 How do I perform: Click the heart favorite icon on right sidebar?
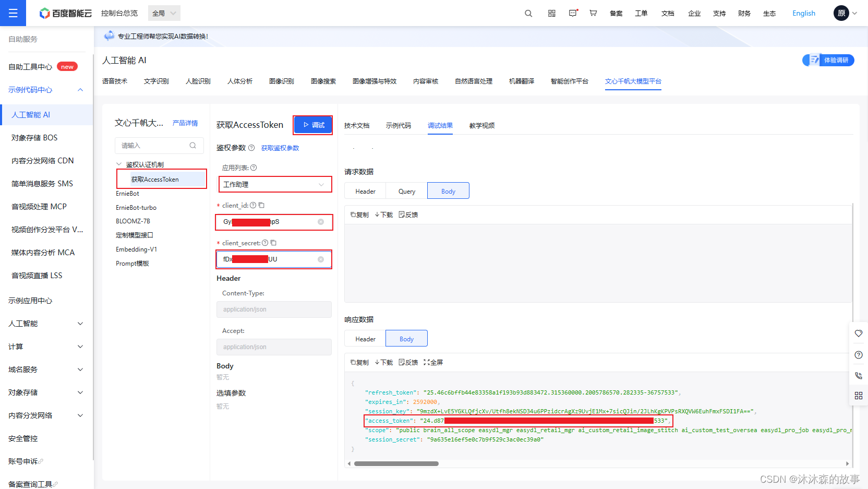(x=859, y=333)
